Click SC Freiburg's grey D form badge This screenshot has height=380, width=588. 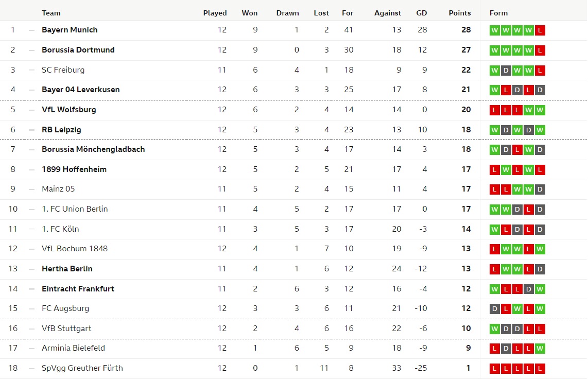[506, 70]
